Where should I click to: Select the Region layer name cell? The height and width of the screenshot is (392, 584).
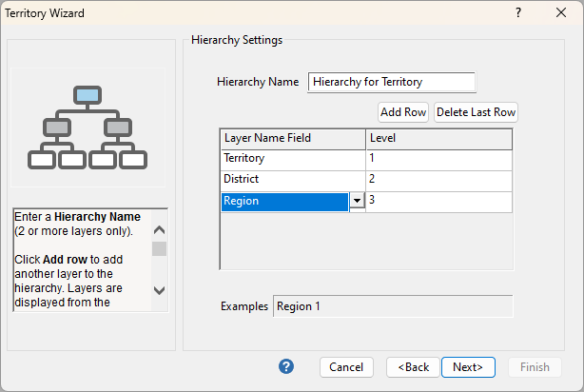pos(284,201)
